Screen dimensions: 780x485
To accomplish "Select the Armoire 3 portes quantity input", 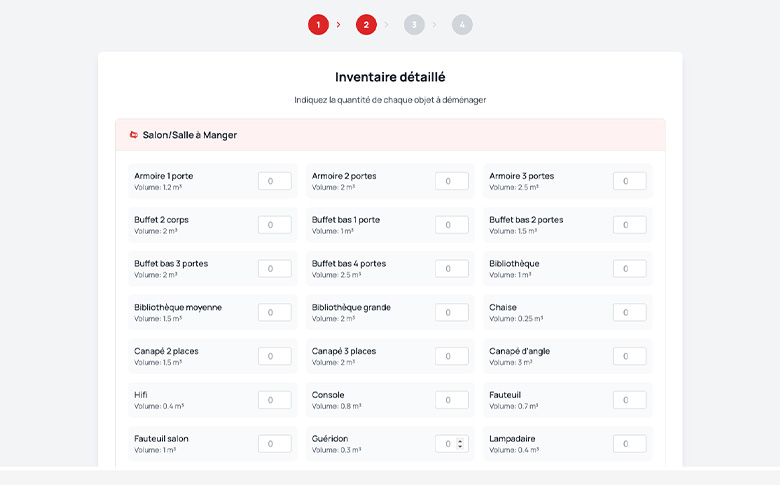I will click(629, 181).
